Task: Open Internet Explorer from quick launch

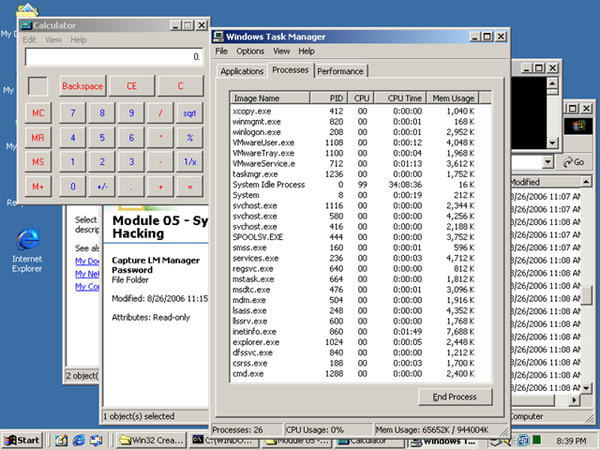Action: (79, 440)
